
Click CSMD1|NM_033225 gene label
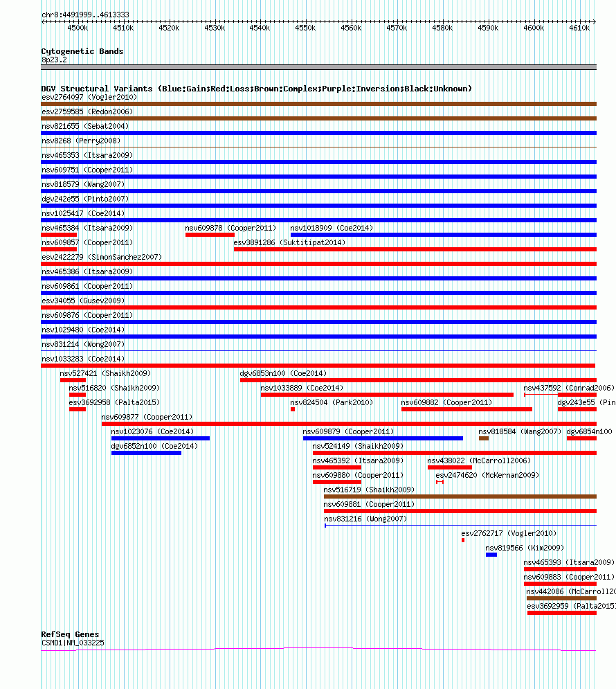(73, 643)
